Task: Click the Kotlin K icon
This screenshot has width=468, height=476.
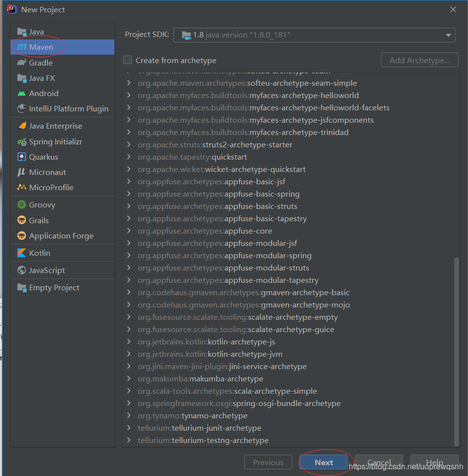Action: point(22,253)
